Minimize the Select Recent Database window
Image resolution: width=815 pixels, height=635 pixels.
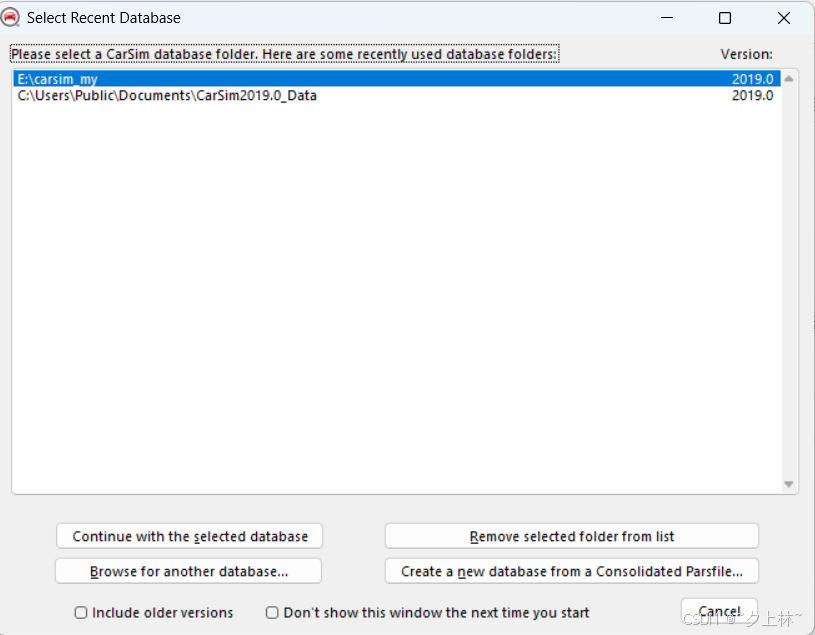click(x=667, y=18)
